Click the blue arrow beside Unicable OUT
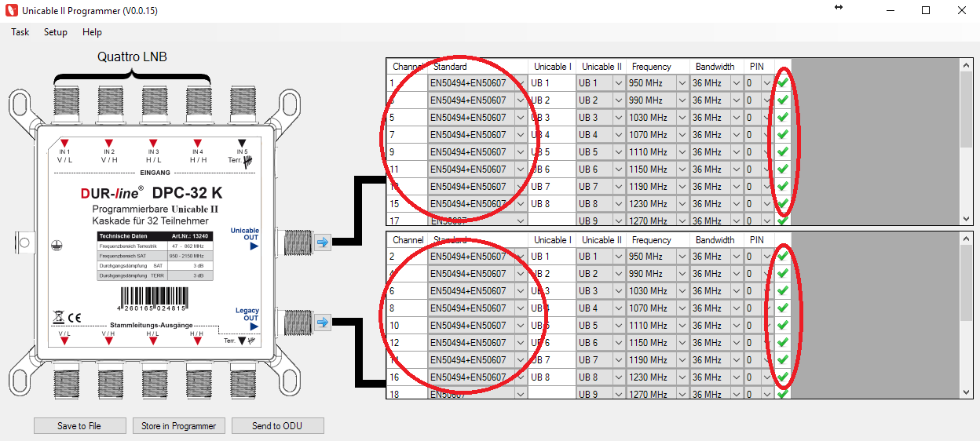This screenshot has width=980, height=441. (322, 242)
